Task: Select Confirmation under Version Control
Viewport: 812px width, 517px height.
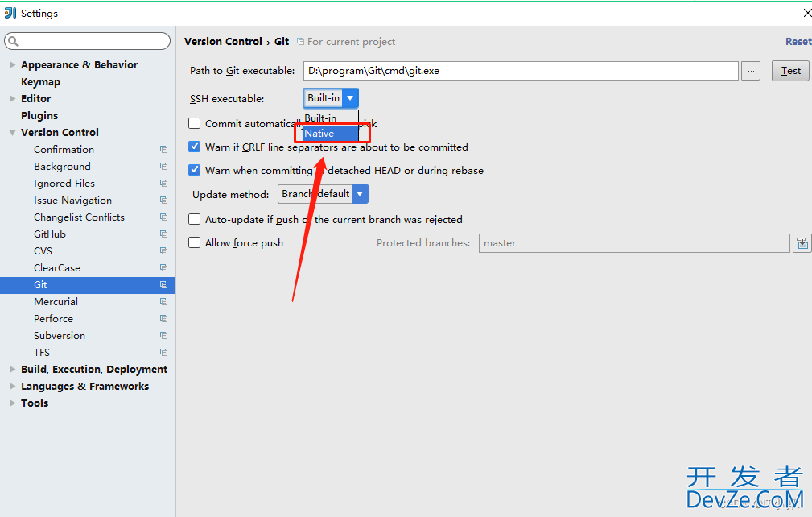Action: click(x=64, y=150)
